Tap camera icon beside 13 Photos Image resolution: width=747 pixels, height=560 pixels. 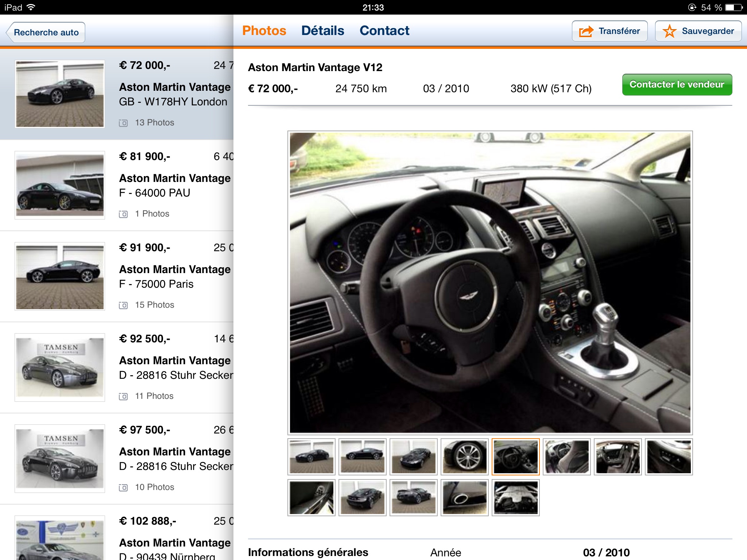click(123, 123)
